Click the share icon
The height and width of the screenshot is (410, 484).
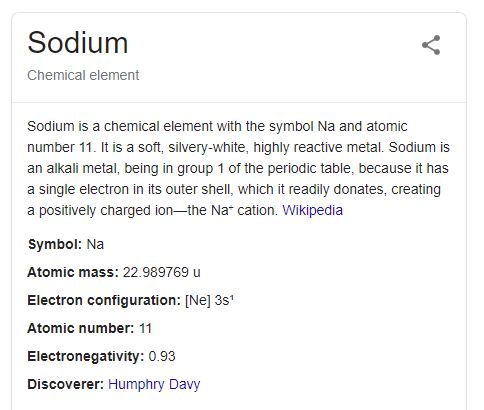[x=431, y=45]
